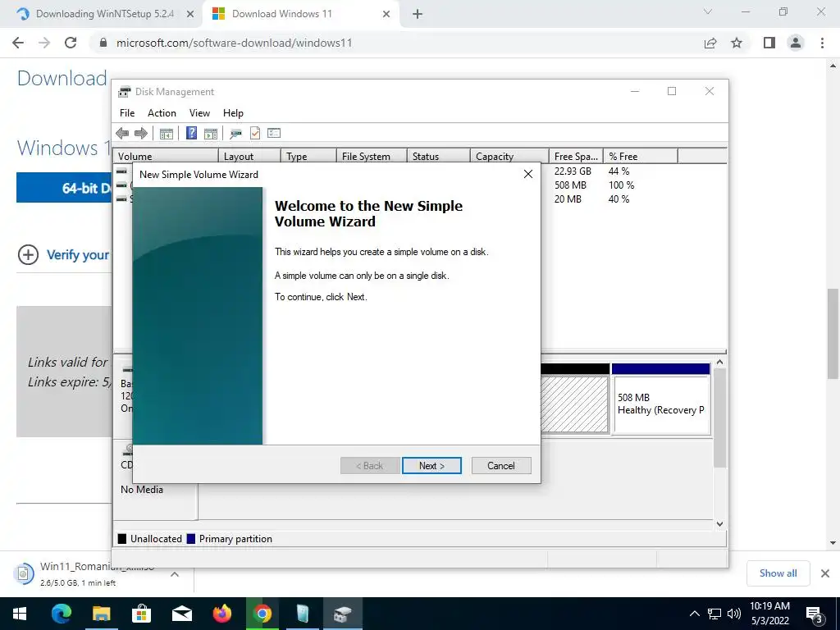Viewport: 840px width, 630px height.
Task: Close the Downloading WinNTSetup tab
Action: click(x=190, y=15)
